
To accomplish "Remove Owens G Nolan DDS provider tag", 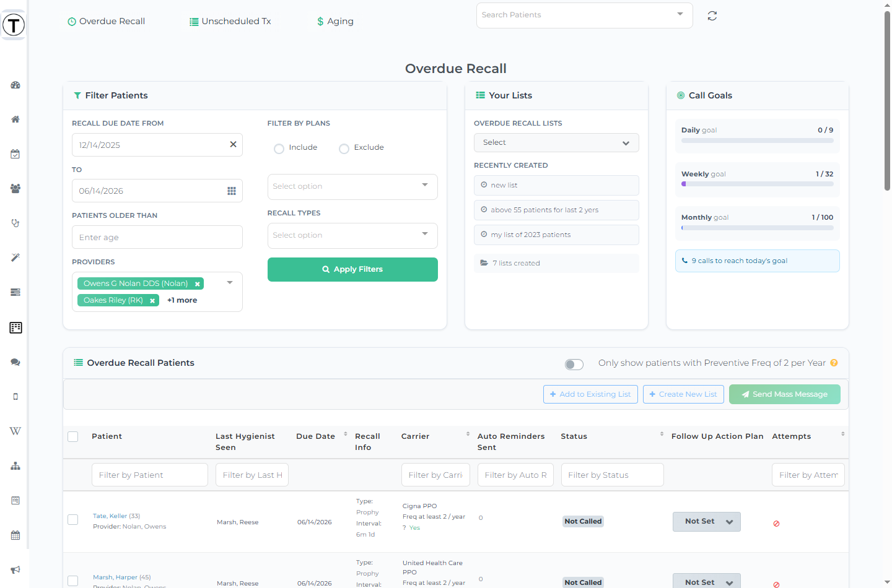I will point(198,284).
